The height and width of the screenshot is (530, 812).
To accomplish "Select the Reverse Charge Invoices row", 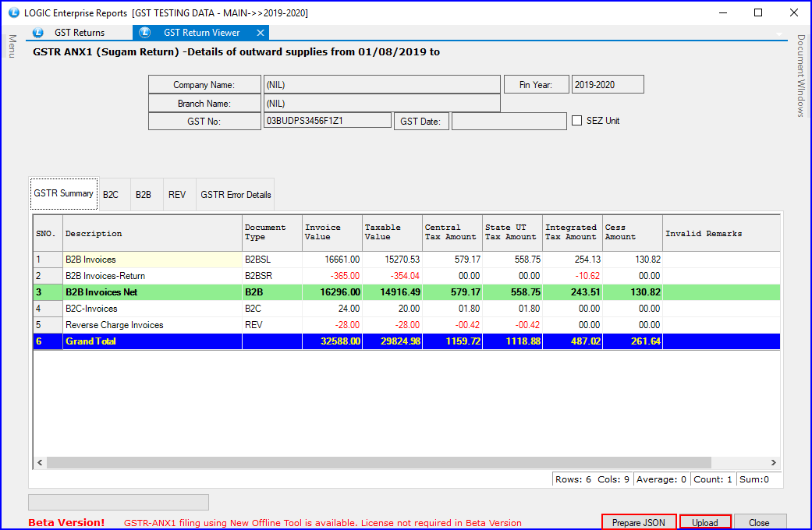I will click(406, 325).
